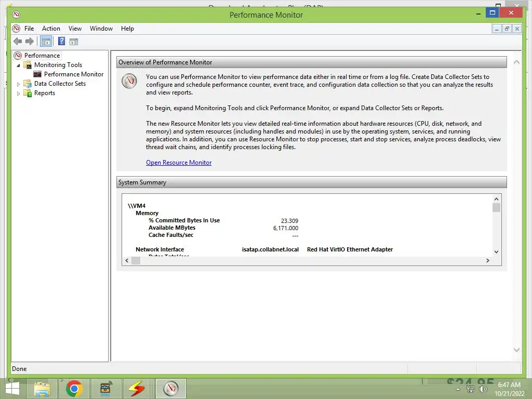Open the treasure chest app on taskbar
This screenshot has width=532, height=399.
tap(106, 389)
